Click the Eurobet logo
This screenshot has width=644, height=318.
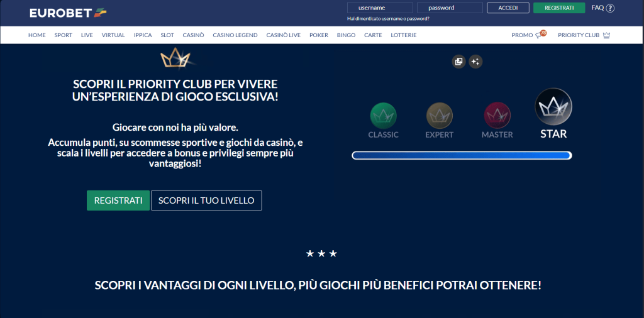click(68, 13)
